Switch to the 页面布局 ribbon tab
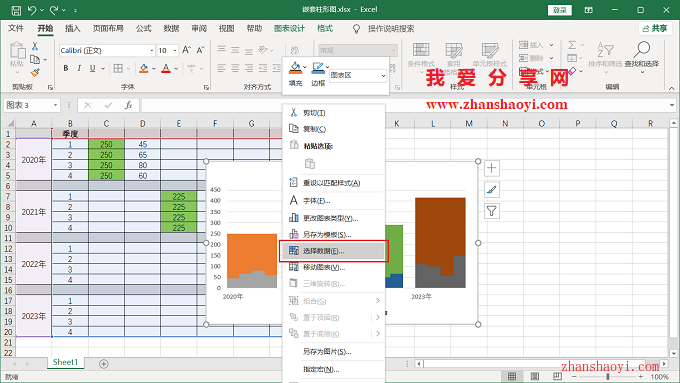 108,29
